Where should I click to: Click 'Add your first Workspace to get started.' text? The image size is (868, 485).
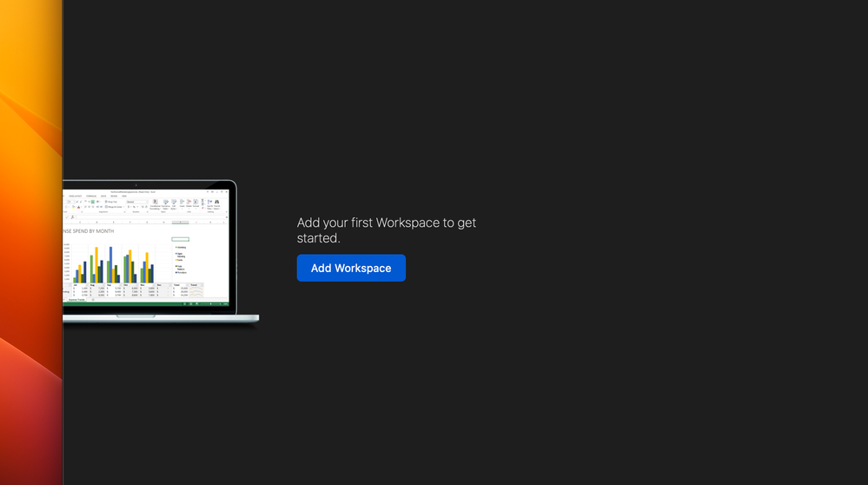(x=386, y=230)
